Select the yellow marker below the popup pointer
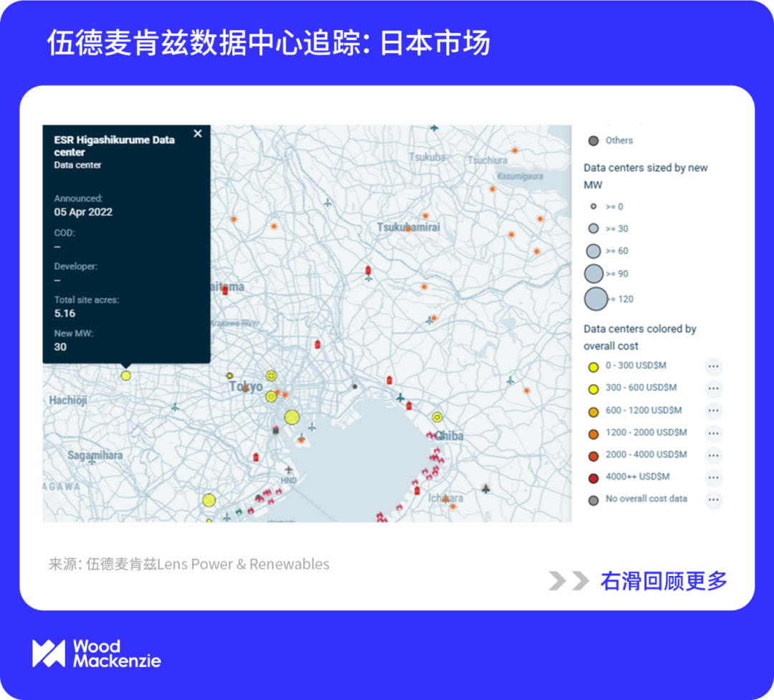 click(126, 375)
